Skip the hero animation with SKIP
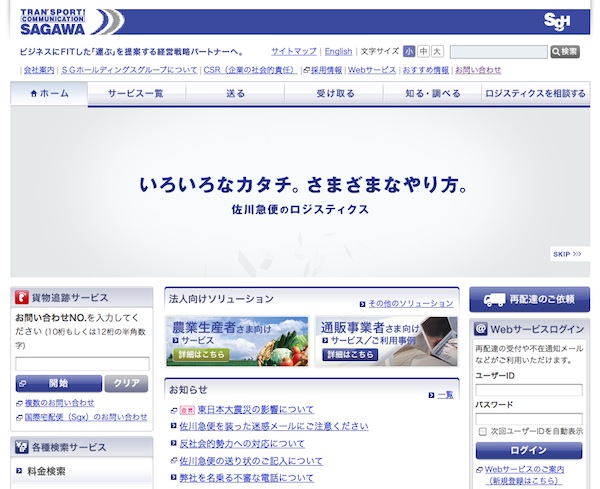The height and width of the screenshot is (489, 600). [x=566, y=254]
